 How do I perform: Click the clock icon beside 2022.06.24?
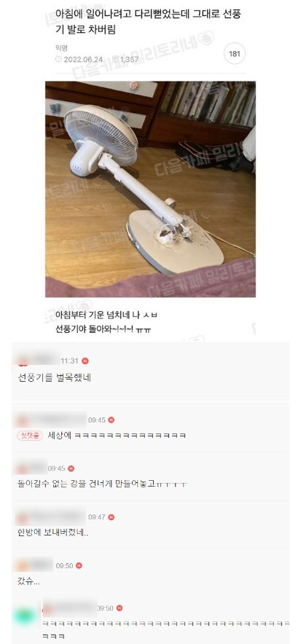pyautogui.click(x=58, y=60)
